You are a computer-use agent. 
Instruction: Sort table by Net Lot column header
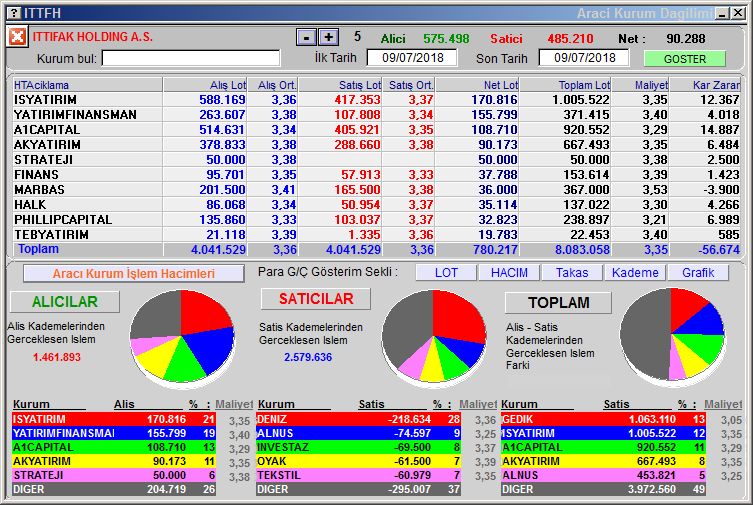pos(477,85)
